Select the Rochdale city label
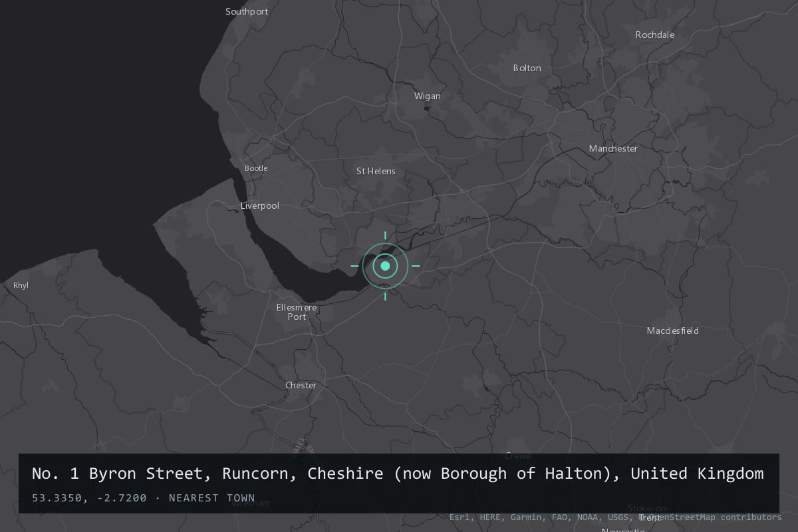Screen dimensions: 798x532 (x=655, y=35)
